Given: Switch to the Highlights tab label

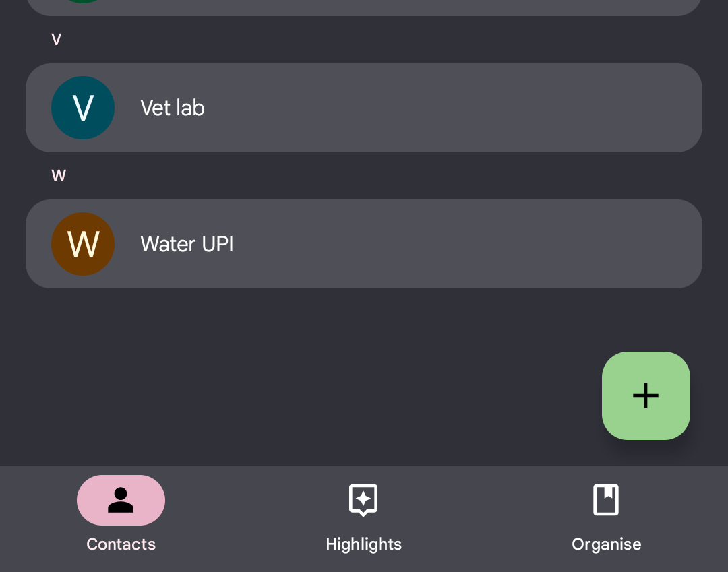Looking at the screenshot, I should (x=363, y=544).
